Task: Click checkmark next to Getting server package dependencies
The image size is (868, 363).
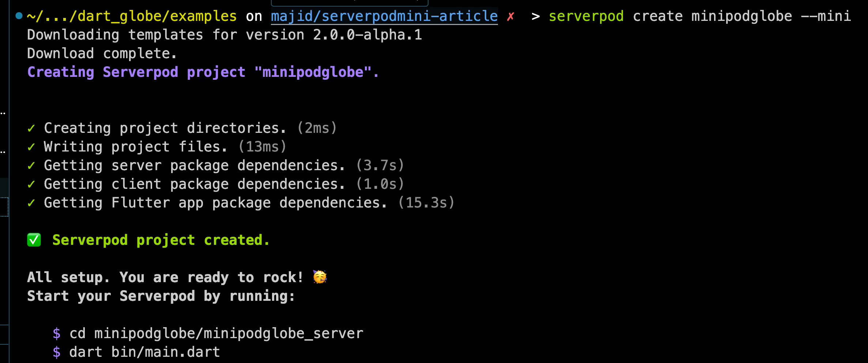Action: coord(31,166)
